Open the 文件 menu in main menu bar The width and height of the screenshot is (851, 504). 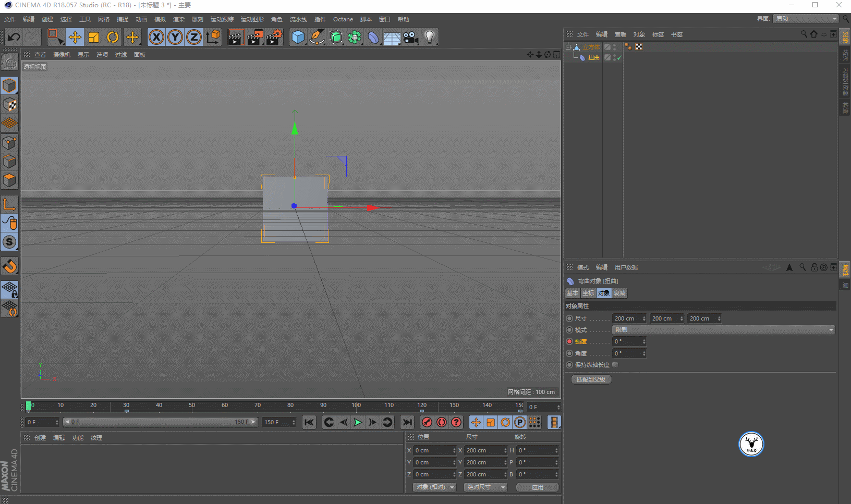coord(10,19)
